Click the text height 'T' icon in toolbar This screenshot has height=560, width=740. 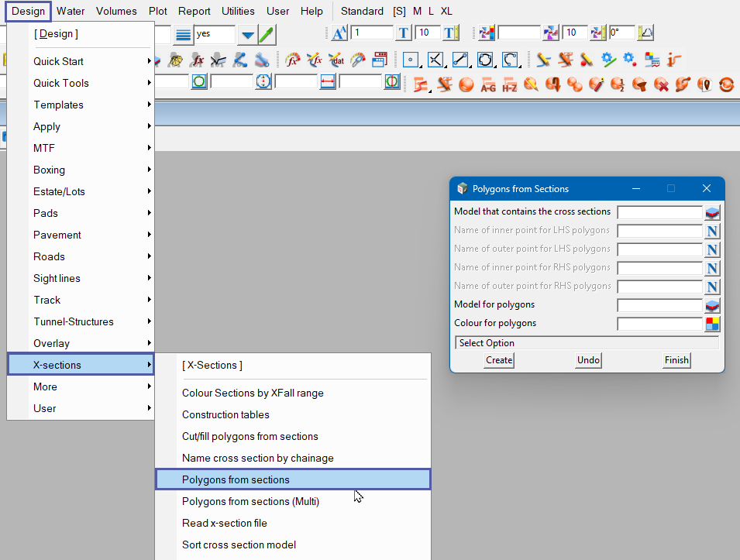click(404, 33)
